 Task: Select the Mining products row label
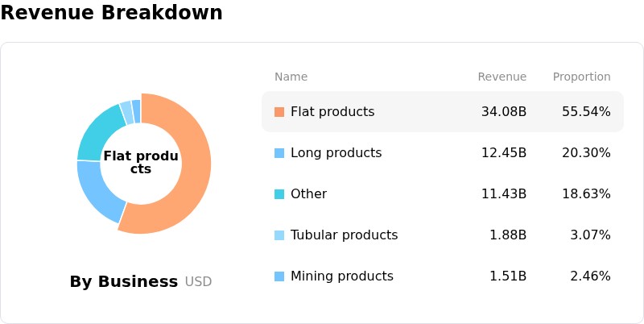pyautogui.click(x=341, y=276)
